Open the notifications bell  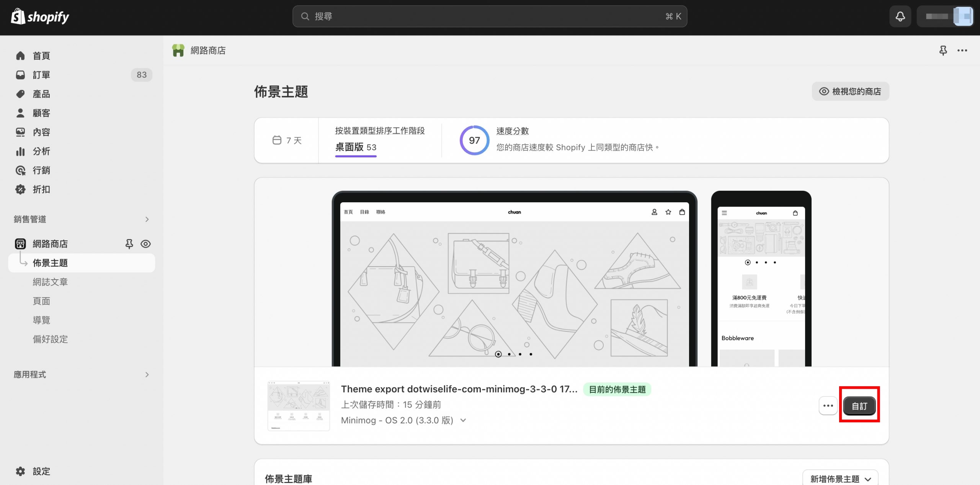(x=900, y=16)
